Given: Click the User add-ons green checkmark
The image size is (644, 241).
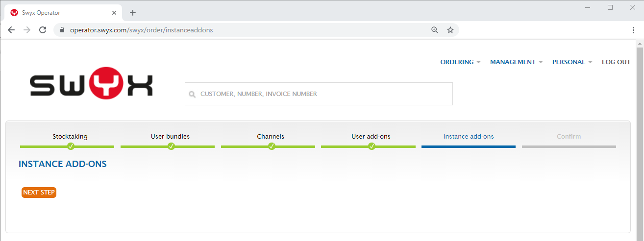Looking at the screenshot, I should tap(372, 146).
